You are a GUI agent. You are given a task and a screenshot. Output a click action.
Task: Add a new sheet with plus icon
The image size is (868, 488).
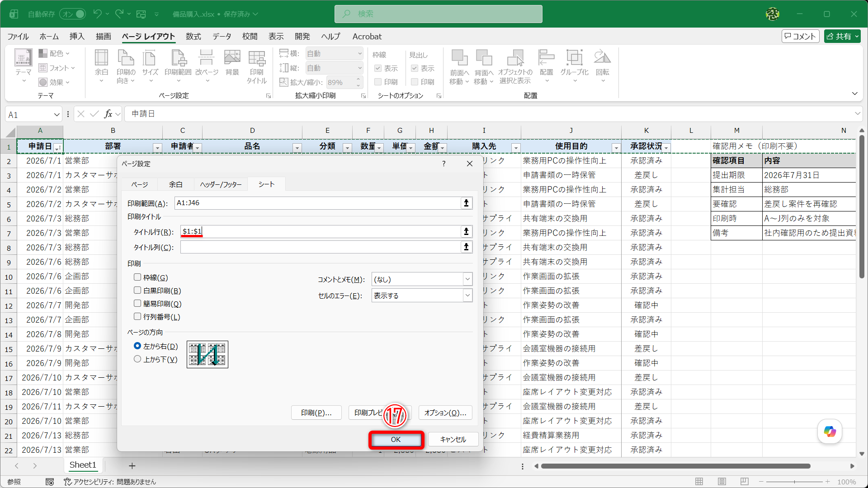tap(132, 466)
